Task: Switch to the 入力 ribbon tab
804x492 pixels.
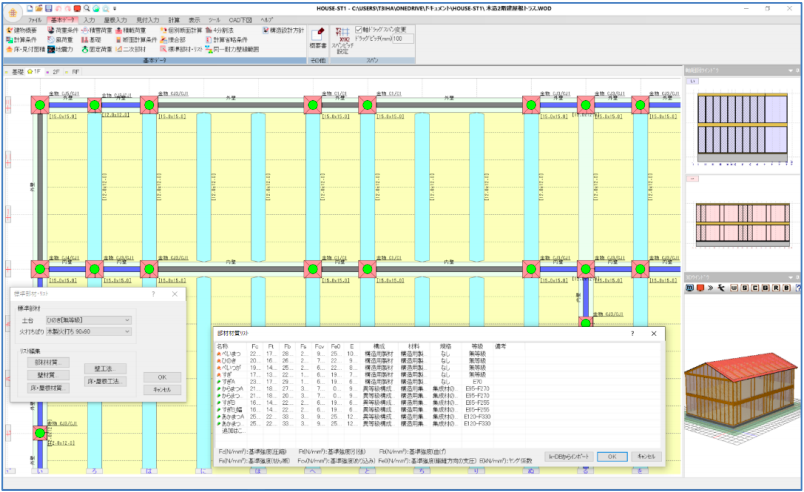Action: [89, 20]
